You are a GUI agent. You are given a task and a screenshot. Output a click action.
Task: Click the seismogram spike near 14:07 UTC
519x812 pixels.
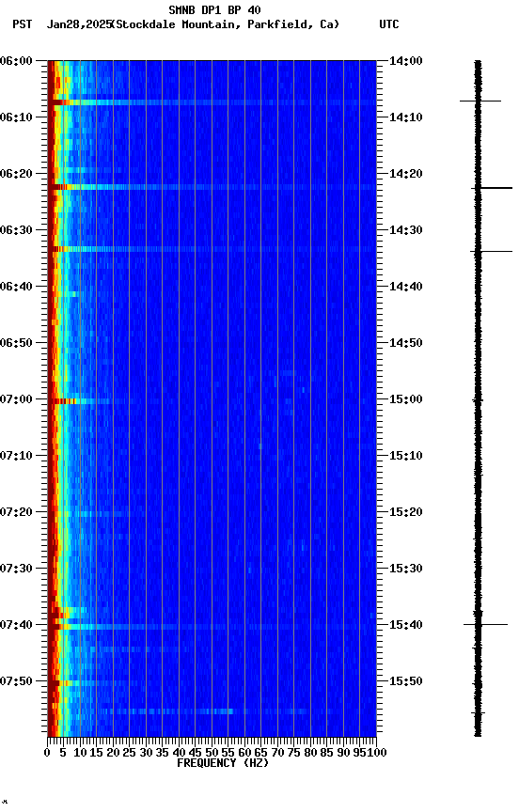(480, 101)
